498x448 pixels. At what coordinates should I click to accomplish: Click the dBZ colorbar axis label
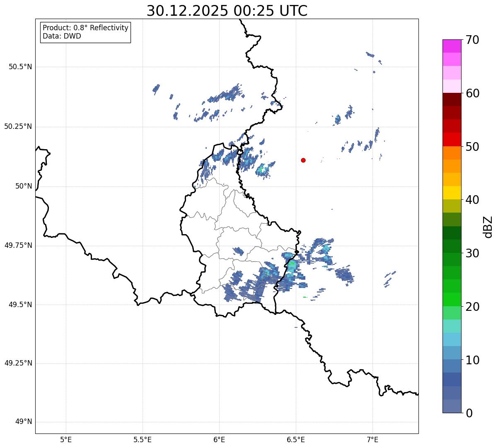[x=488, y=227]
